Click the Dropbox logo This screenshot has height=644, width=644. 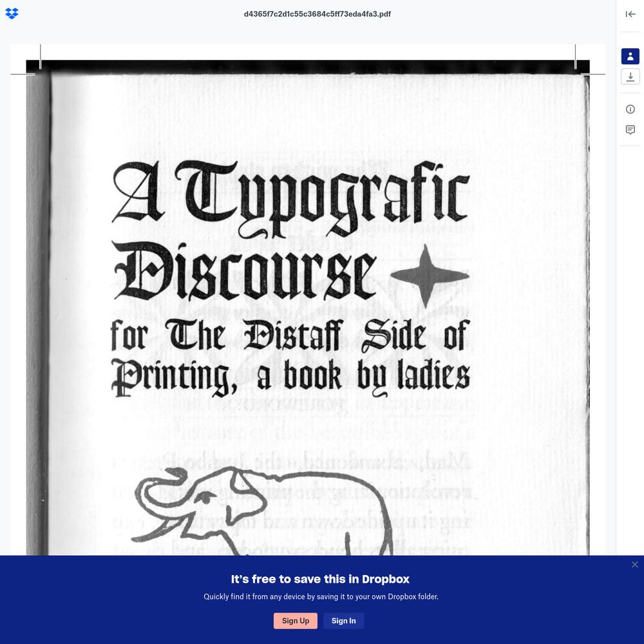[12, 14]
